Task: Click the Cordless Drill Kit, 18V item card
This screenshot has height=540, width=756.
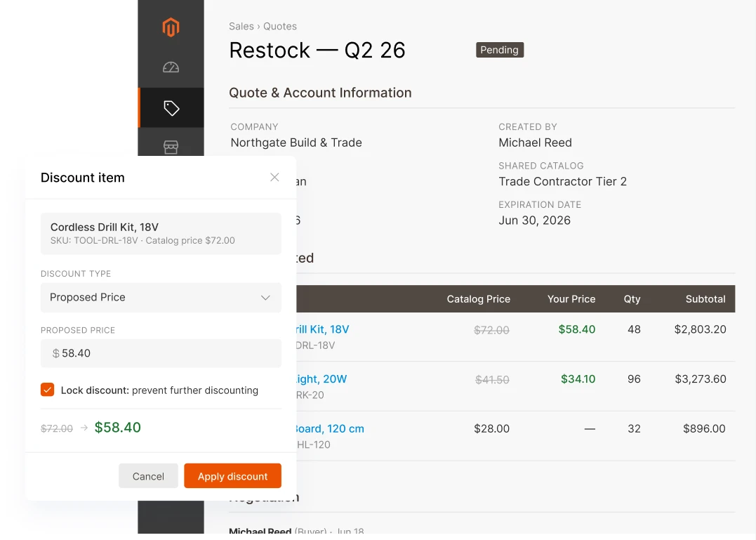Action: pyautogui.click(x=161, y=234)
